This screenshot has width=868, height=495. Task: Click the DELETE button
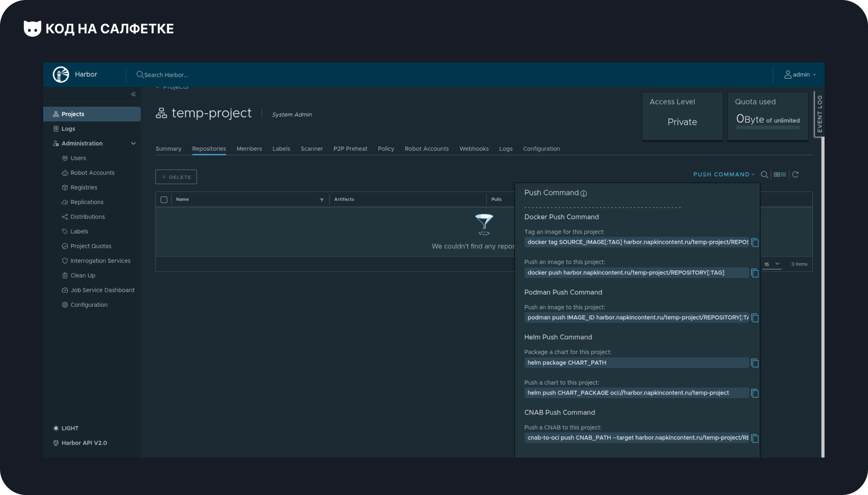(x=176, y=177)
